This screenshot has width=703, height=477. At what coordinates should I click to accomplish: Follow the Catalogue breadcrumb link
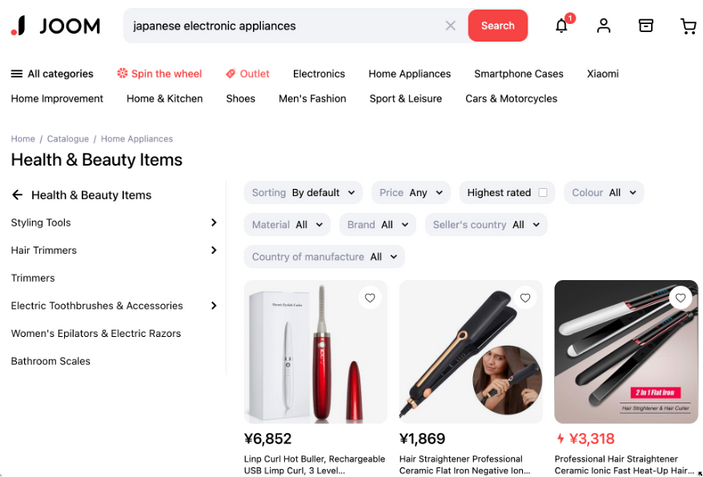click(68, 139)
